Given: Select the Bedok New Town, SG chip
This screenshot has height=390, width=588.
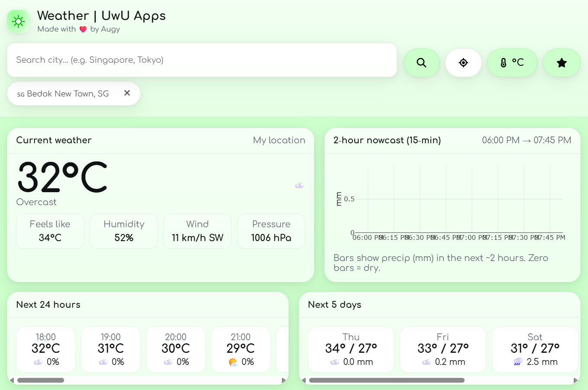Looking at the screenshot, I should coord(65,94).
